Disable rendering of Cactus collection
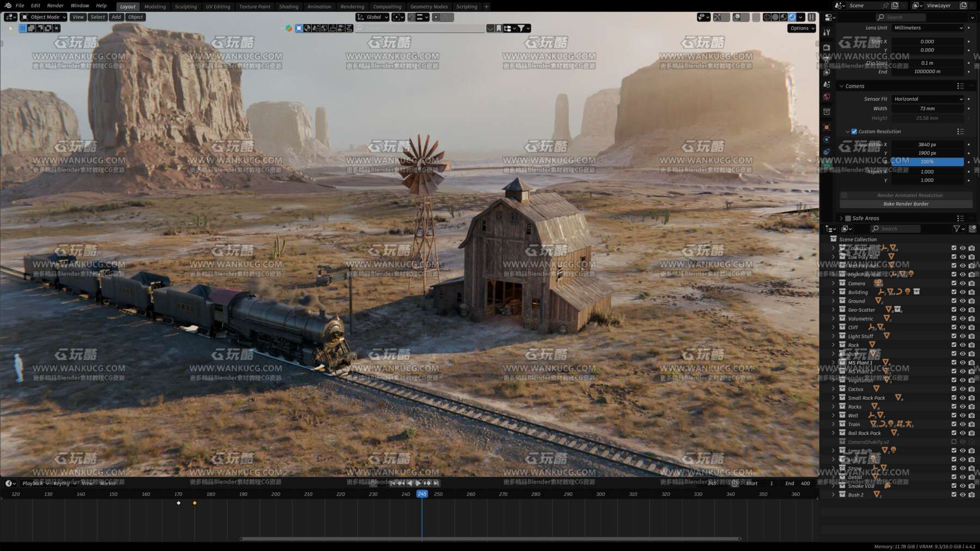Viewport: 980px width, 551px height. coord(972,389)
